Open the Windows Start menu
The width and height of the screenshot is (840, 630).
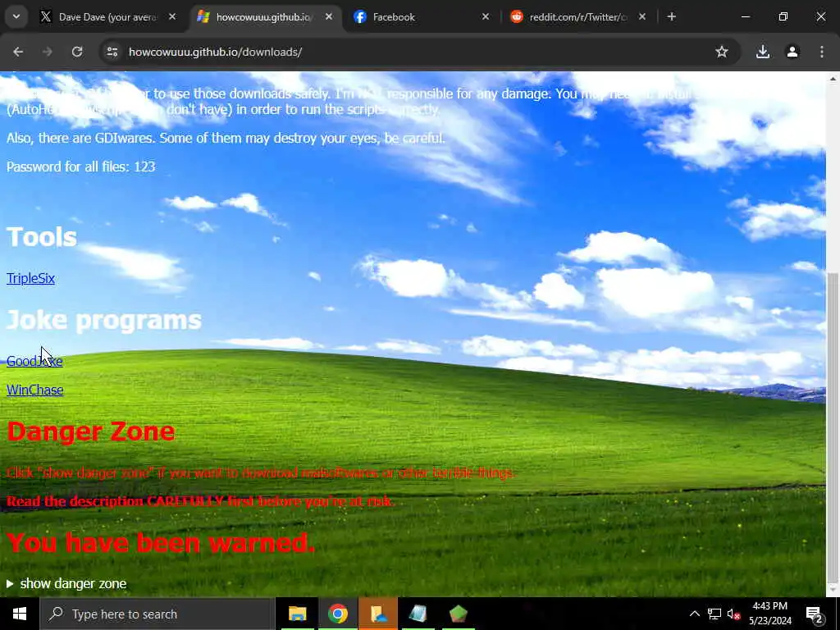tap(20, 614)
